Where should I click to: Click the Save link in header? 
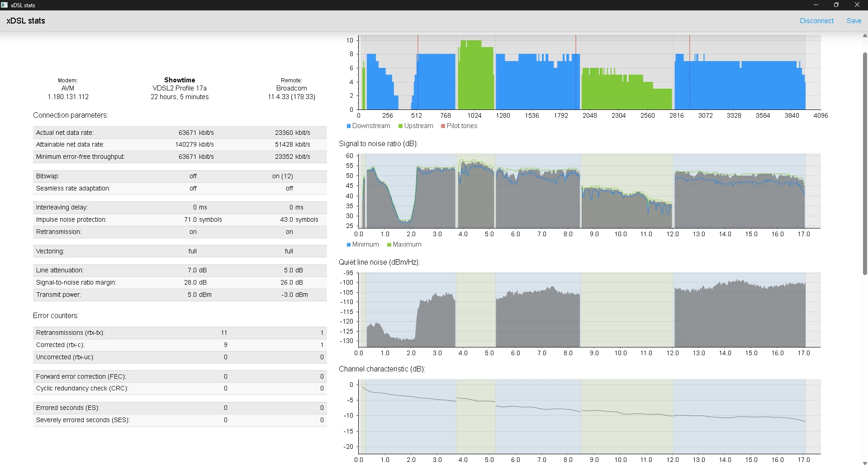coord(854,21)
